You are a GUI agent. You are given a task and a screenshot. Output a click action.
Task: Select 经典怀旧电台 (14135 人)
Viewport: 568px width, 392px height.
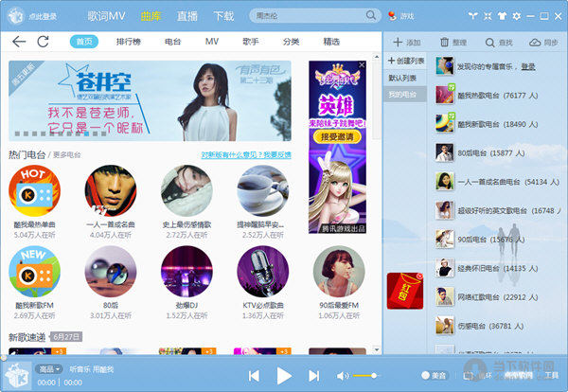coord(498,269)
